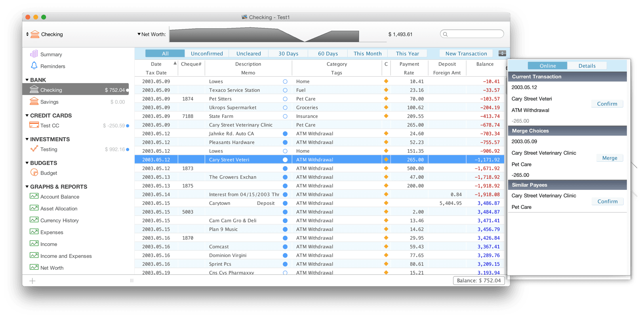The image size is (644, 318).
Task: Filter by Uncleared transactions
Action: [x=249, y=53]
